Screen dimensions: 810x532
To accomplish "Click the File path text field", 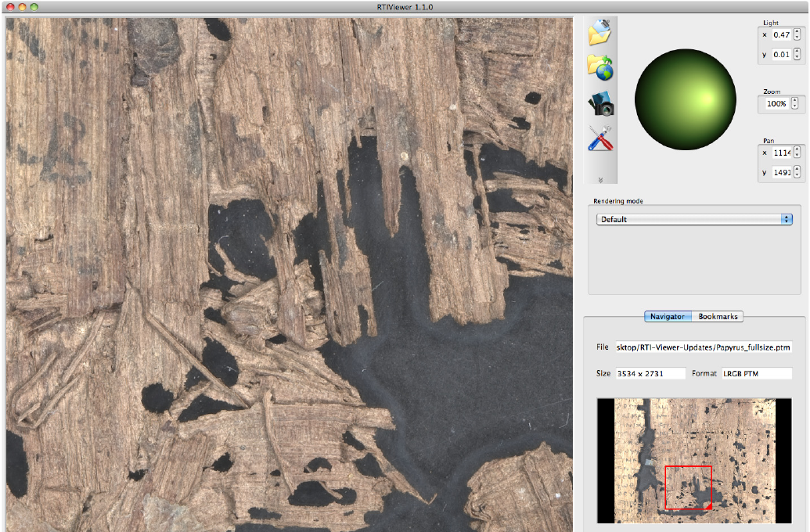I will [703, 347].
